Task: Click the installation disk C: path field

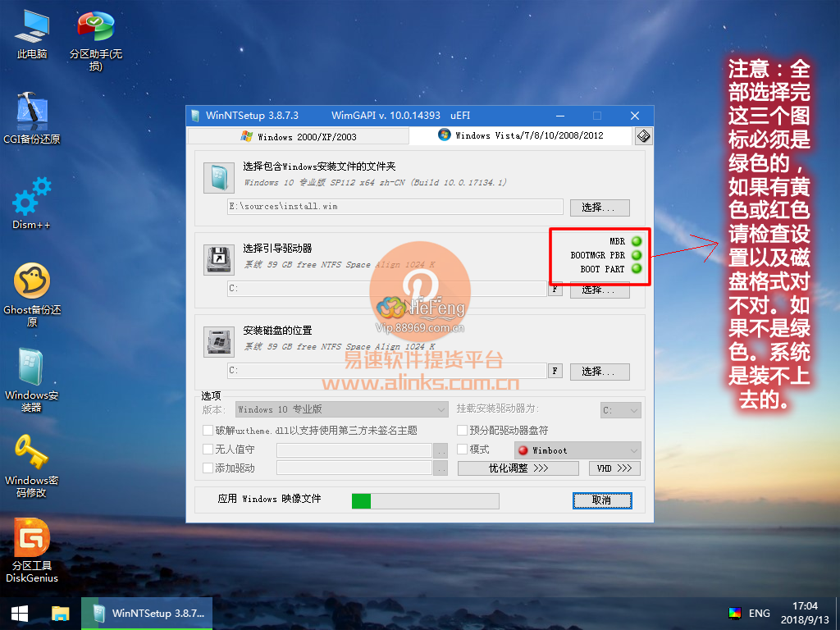Action: (386, 371)
